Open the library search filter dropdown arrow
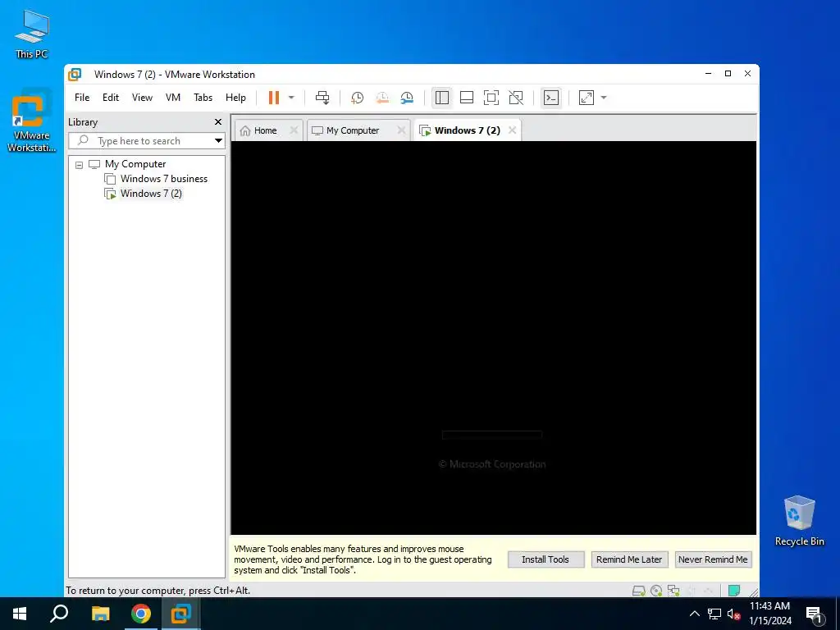 (x=218, y=141)
